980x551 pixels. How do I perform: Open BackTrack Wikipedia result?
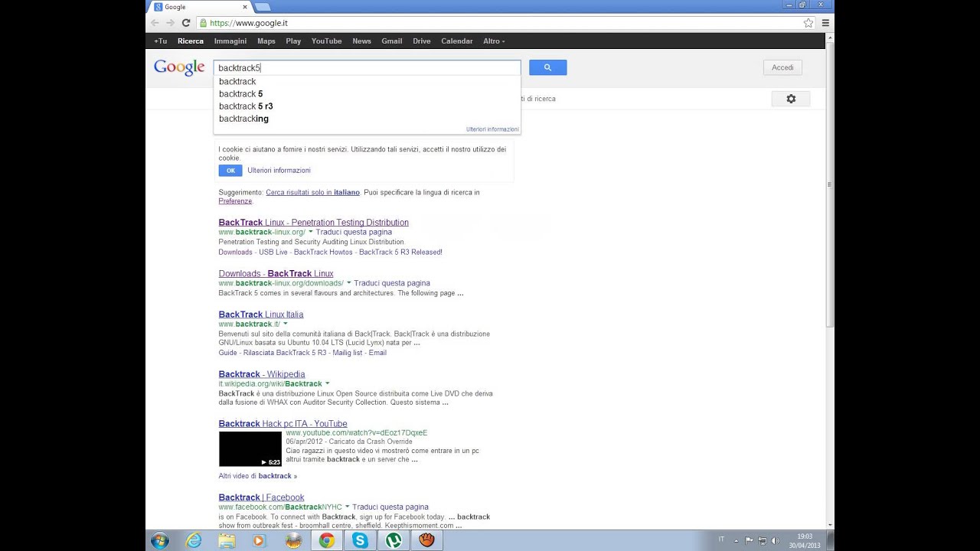pos(262,374)
